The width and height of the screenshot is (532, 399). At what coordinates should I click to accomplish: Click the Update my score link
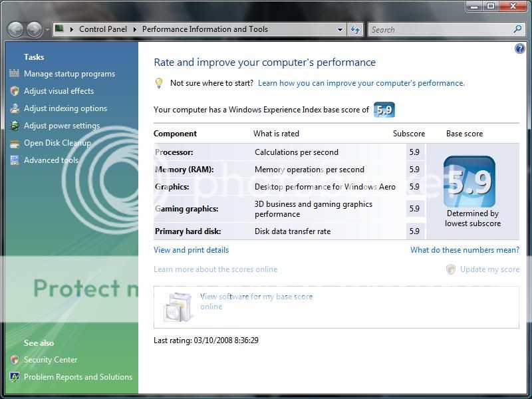tap(489, 269)
